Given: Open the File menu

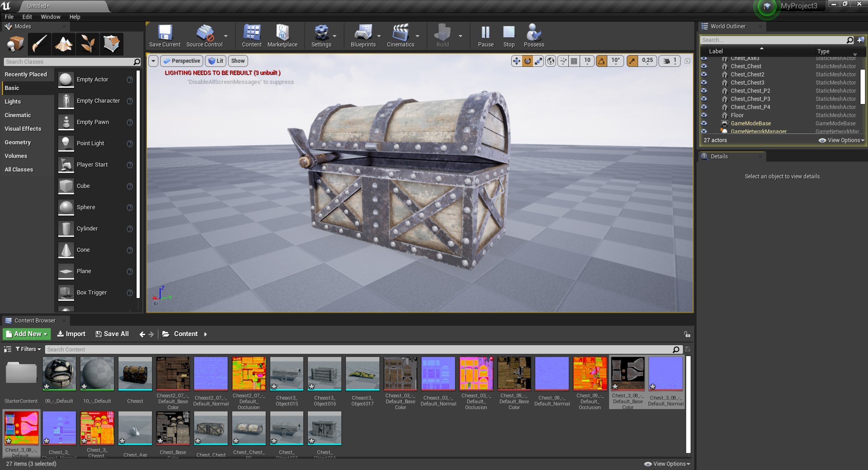Looking at the screenshot, I should click(x=9, y=17).
